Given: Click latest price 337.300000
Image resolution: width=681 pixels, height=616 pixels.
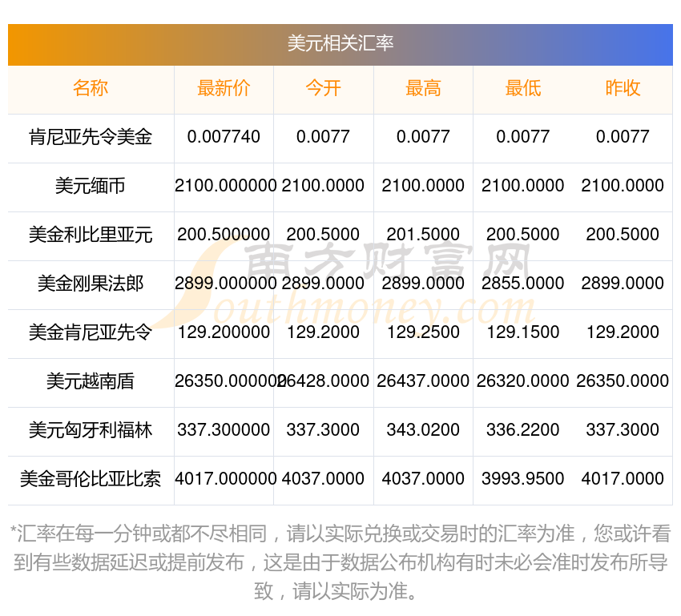Looking at the screenshot, I should (x=224, y=430).
